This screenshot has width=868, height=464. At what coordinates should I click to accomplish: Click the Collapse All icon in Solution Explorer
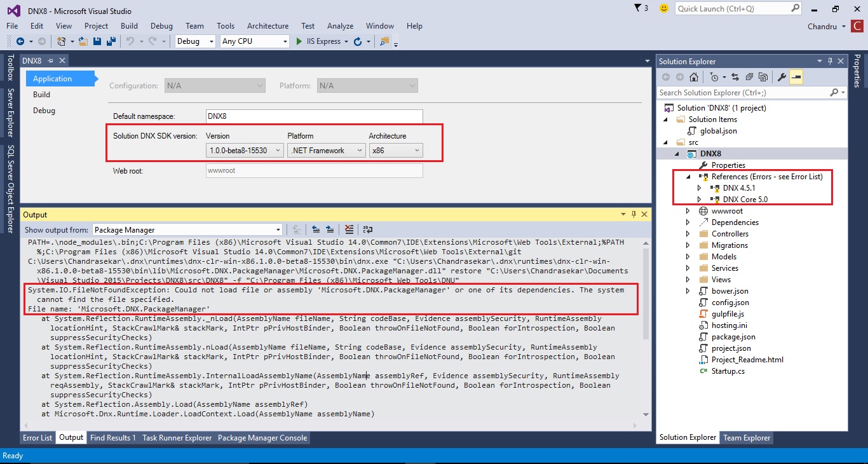(749, 77)
